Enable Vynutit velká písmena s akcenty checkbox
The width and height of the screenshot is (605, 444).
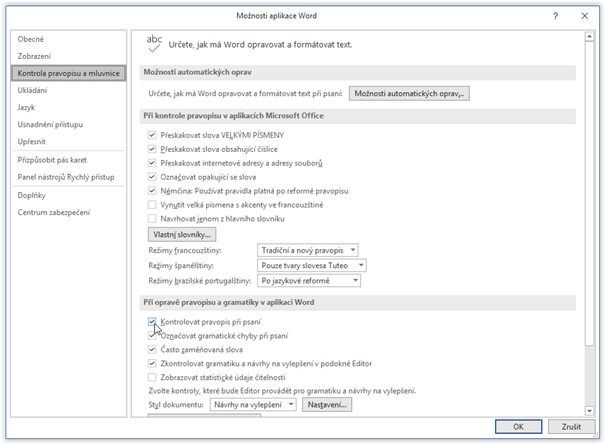click(152, 204)
